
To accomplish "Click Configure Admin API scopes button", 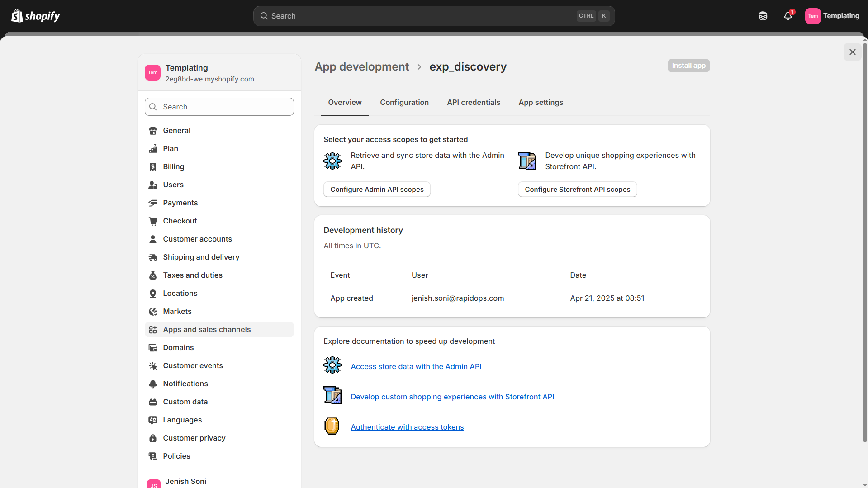I will [x=377, y=190].
